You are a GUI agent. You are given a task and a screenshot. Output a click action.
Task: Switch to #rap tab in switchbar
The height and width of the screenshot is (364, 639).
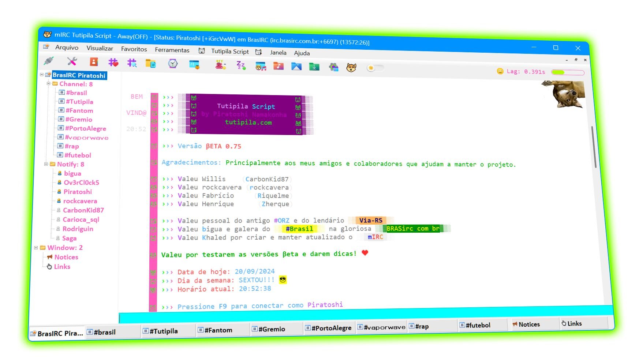[x=433, y=326]
